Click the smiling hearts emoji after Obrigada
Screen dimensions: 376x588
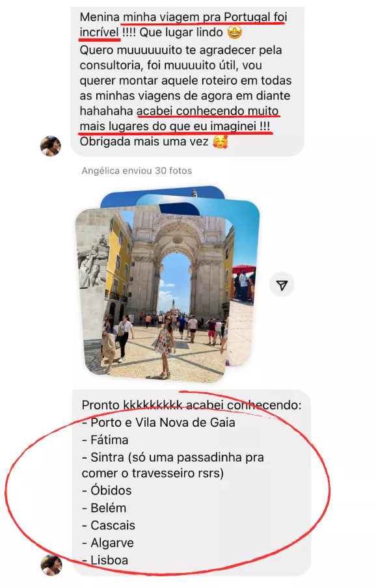(x=220, y=142)
